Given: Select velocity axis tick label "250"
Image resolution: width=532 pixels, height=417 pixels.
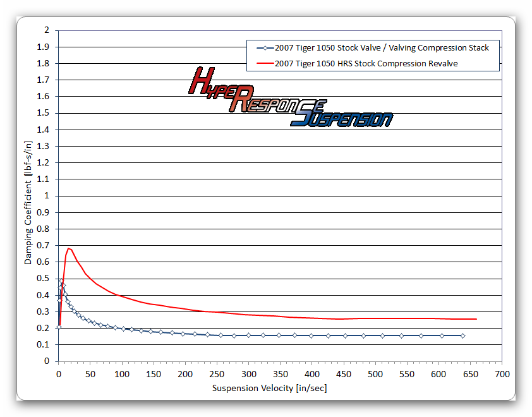Looking at the screenshot, I should [217, 374].
